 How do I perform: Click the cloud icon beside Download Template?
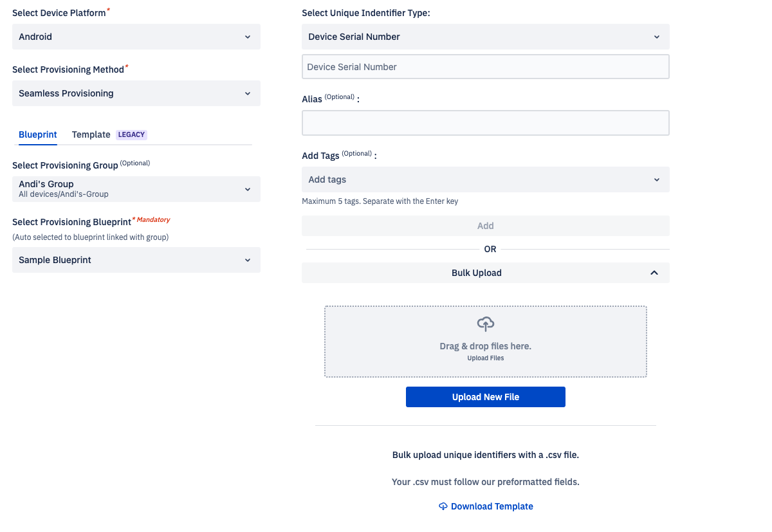click(x=443, y=506)
